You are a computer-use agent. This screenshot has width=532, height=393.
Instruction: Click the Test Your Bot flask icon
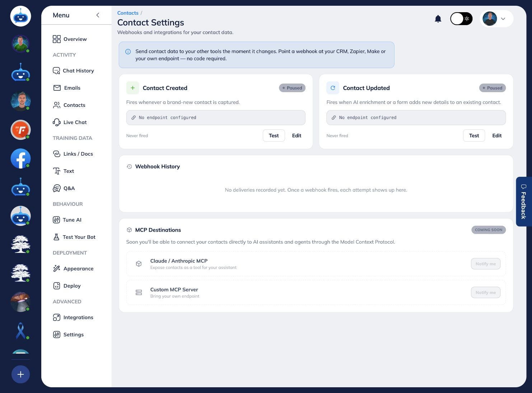pyautogui.click(x=56, y=237)
